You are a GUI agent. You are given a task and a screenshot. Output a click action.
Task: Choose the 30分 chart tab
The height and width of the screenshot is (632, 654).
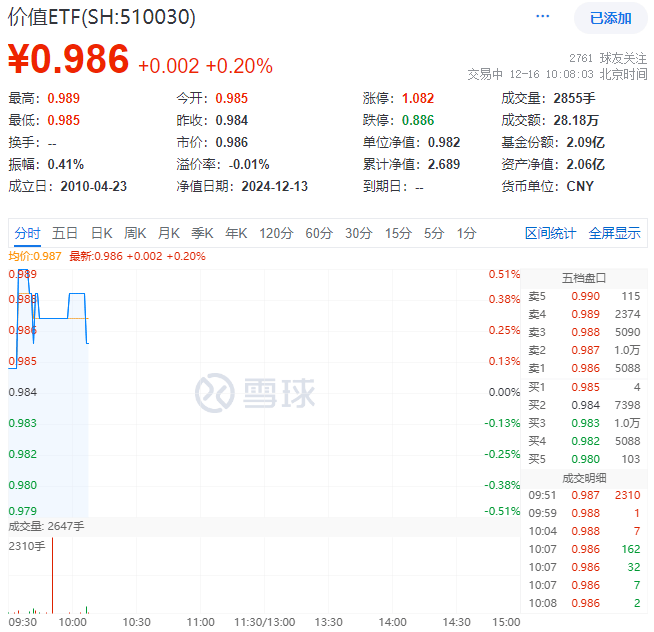tap(359, 233)
